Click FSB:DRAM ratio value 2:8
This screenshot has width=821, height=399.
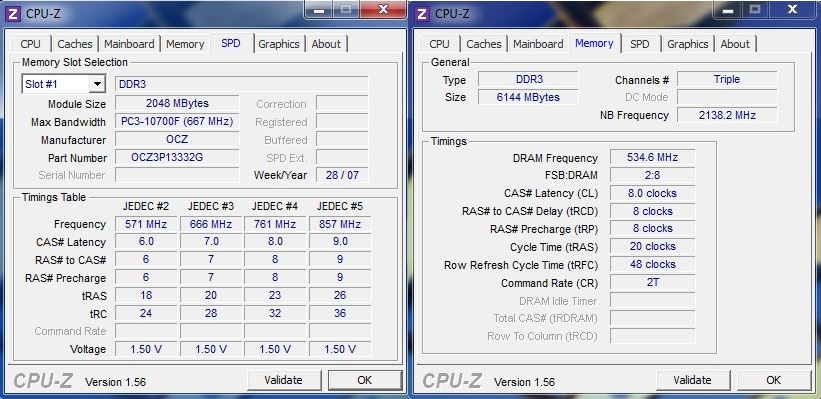point(652,175)
